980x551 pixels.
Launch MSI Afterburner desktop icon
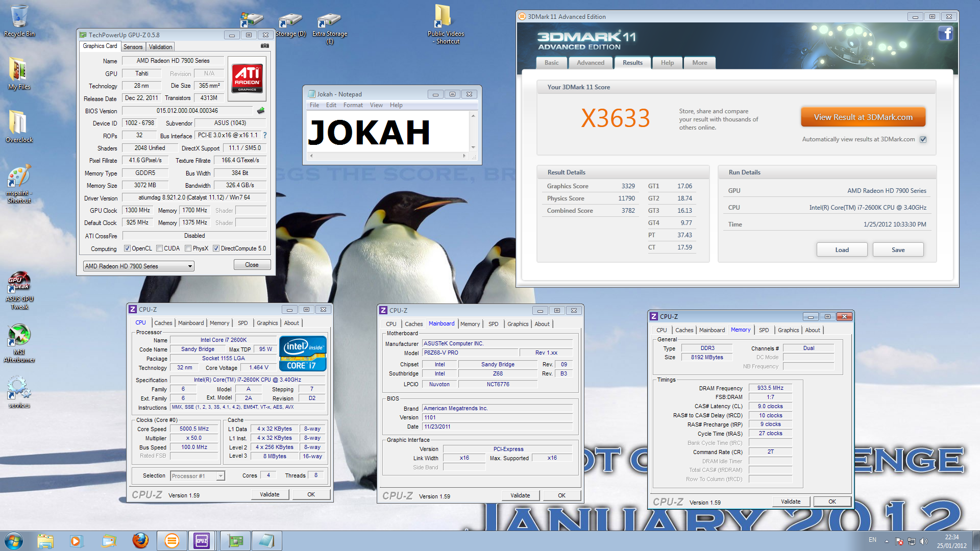[19, 343]
